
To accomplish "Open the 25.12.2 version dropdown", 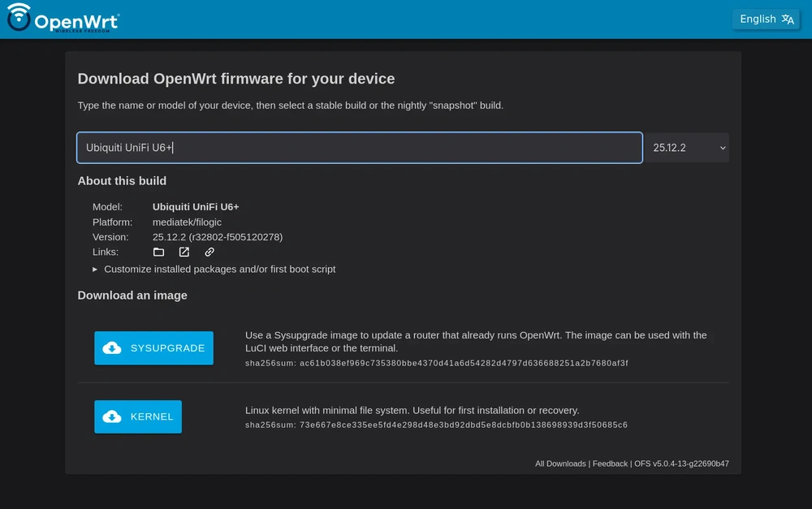I will 687,148.
